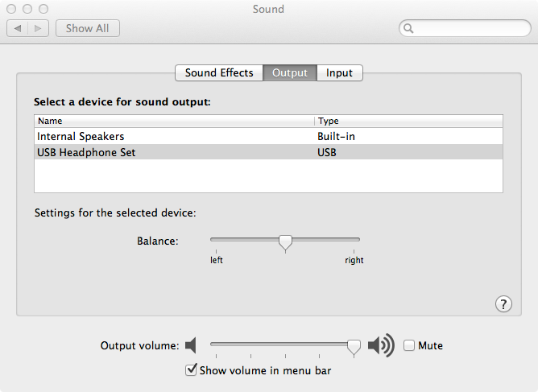The width and height of the screenshot is (538, 392).
Task: Click the loud volume speaker icon
Action: coord(380,346)
